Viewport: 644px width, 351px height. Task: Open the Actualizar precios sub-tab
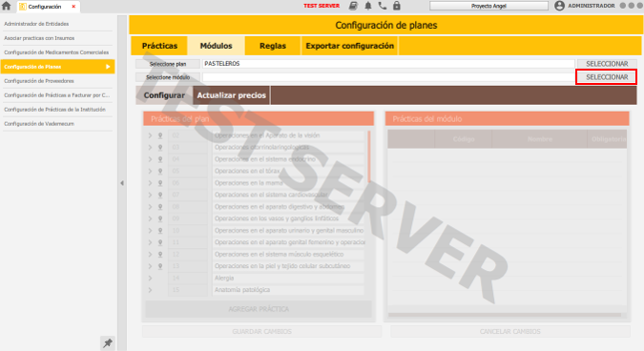pos(231,95)
